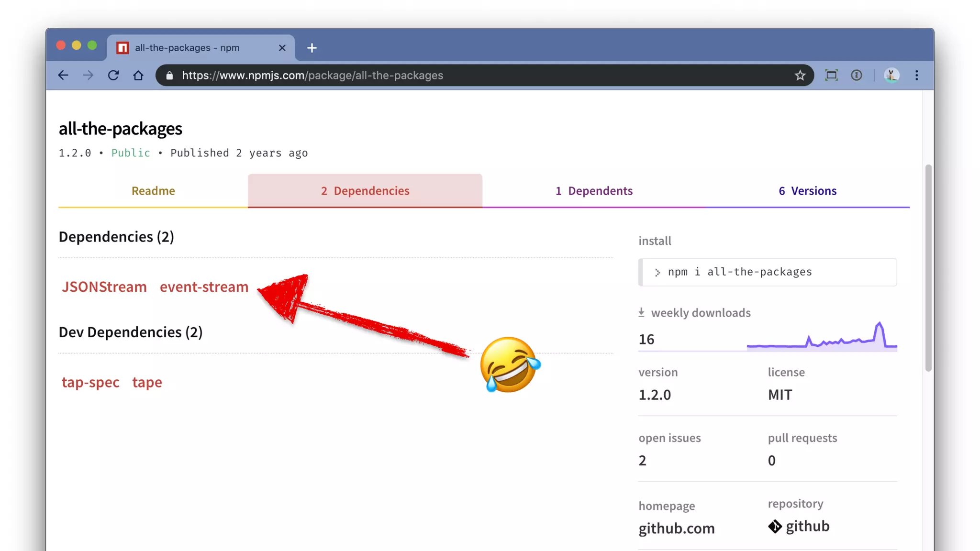This screenshot has width=980, height=551.
Task: Open the password manager extension icon
Action: (857, 75)
